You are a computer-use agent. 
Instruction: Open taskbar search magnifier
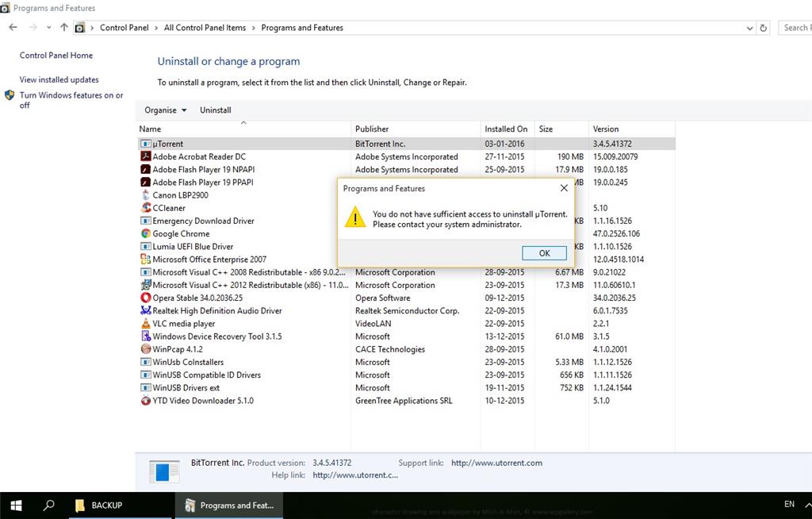click(48, 506)
